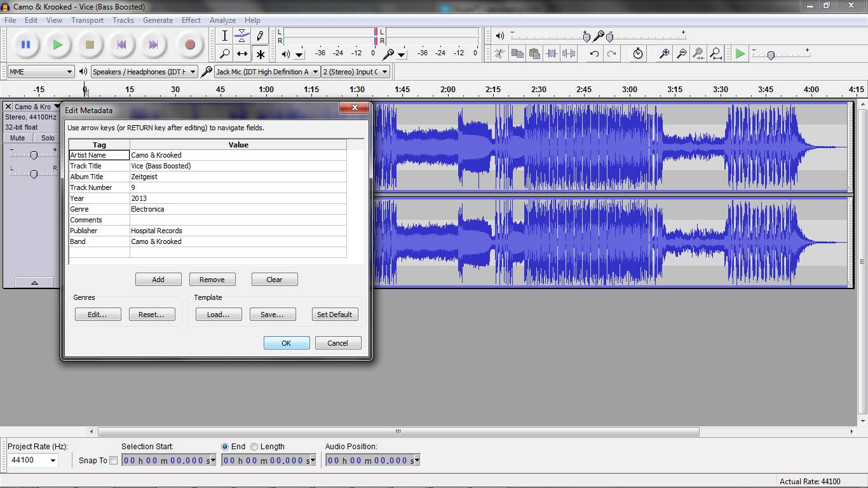868x488 pixels.
Task: Click the Undo arrow icon
Action: (x=594, y=54)
